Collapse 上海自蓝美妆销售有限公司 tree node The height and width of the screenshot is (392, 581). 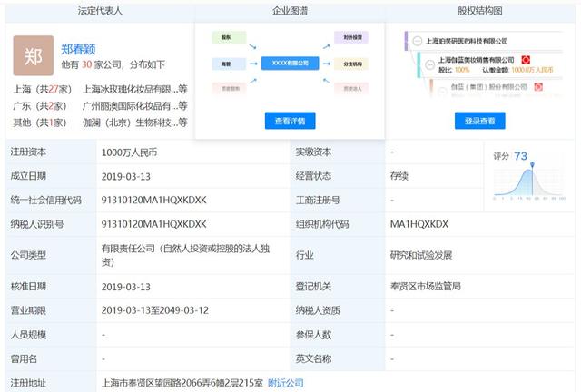coord(429,64)
